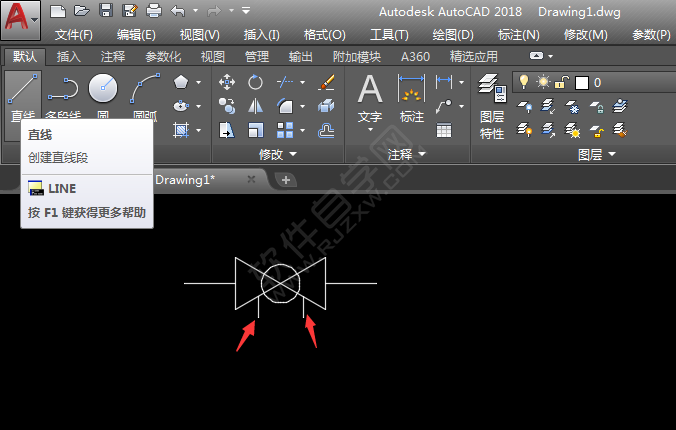Select the Offset tool
Screen dimensions: 676x430
point(326,130)
